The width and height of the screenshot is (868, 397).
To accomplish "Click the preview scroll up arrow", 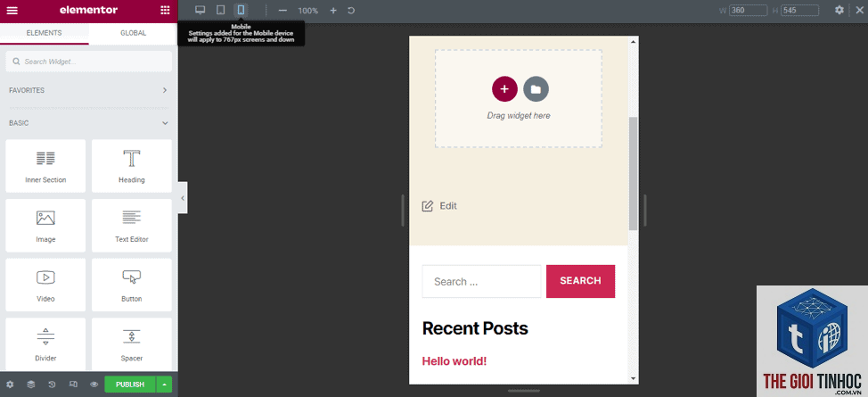I will pos(634,41).
